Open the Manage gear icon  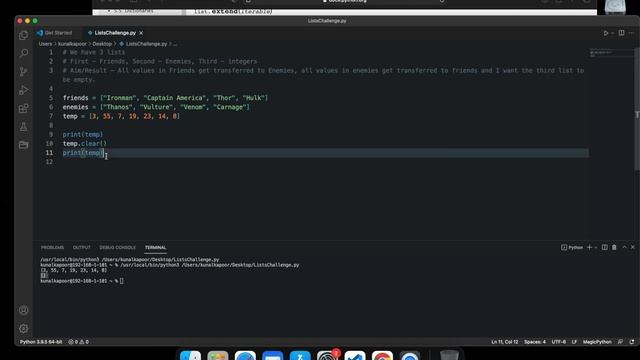pos(24,329)
